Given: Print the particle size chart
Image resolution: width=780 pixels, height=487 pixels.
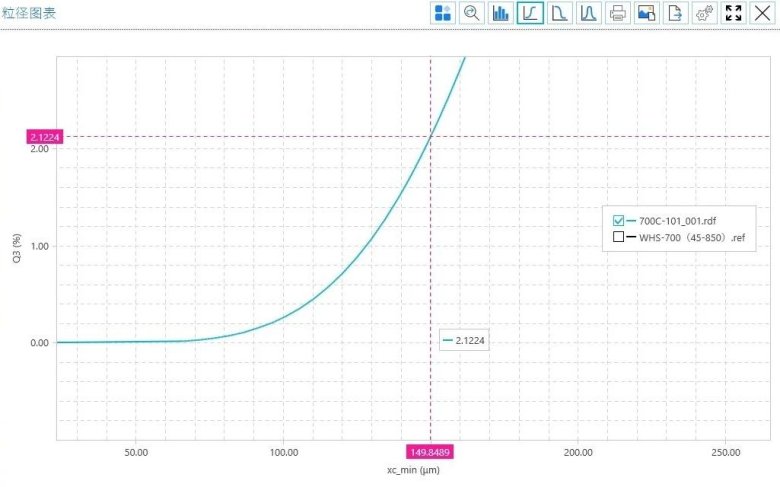Looking at the screenshot, I should (618, 13).
